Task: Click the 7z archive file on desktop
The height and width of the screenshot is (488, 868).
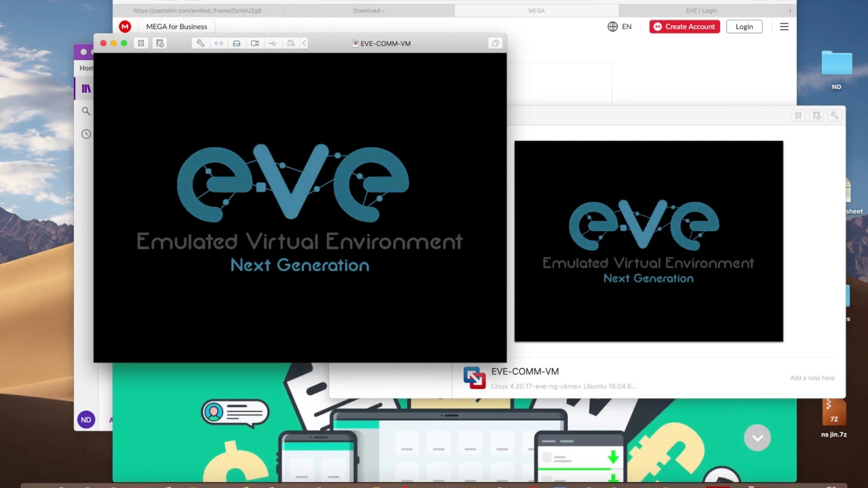Action: tap(834, 418)
